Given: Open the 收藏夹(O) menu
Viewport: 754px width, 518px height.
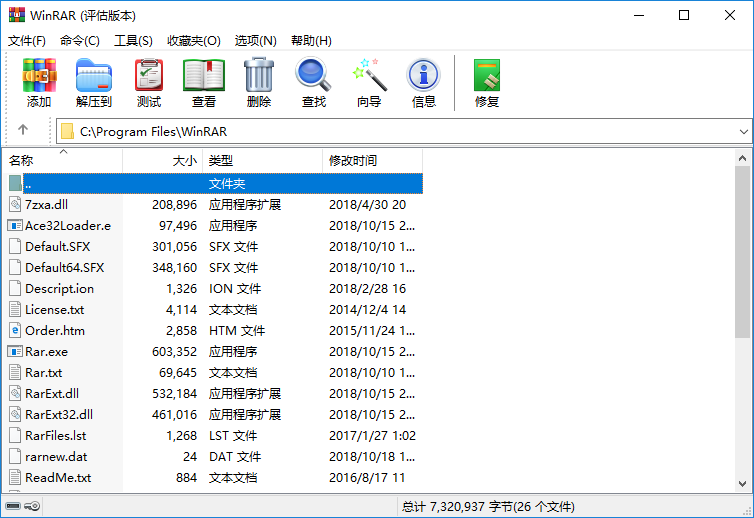Looking at the screenshot, I should 194,41.
